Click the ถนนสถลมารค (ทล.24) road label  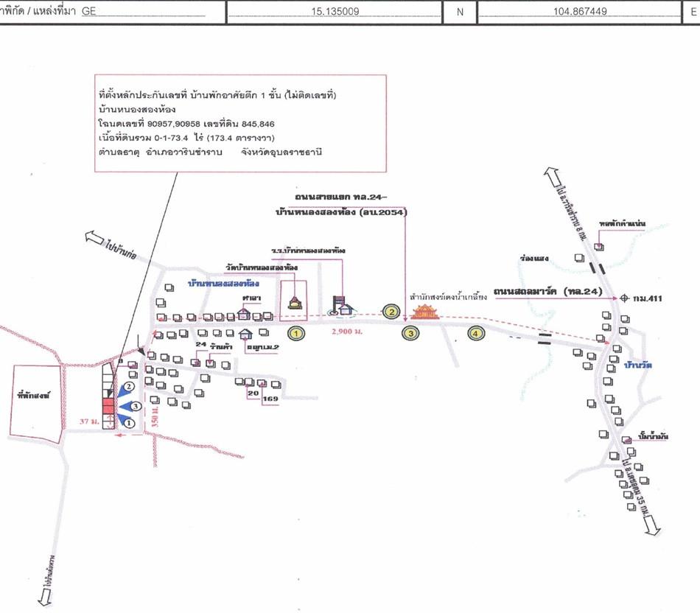[x=547, y=292]
